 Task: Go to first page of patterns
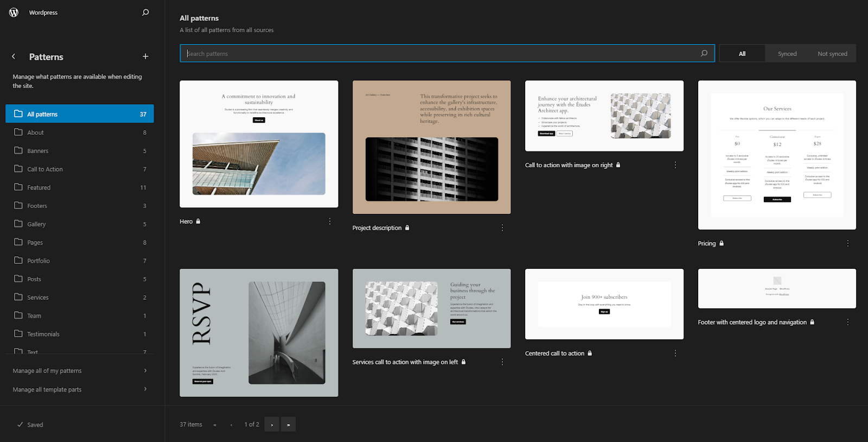click(215, 425)
